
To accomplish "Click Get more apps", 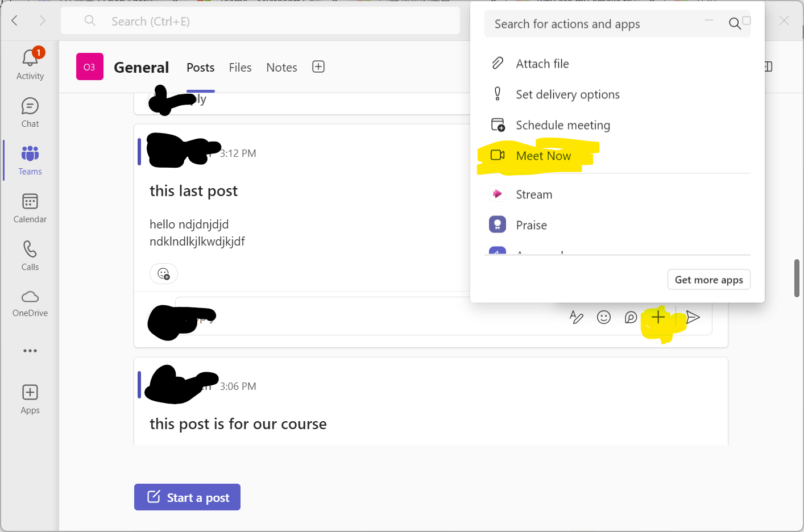I will point(708,279).
